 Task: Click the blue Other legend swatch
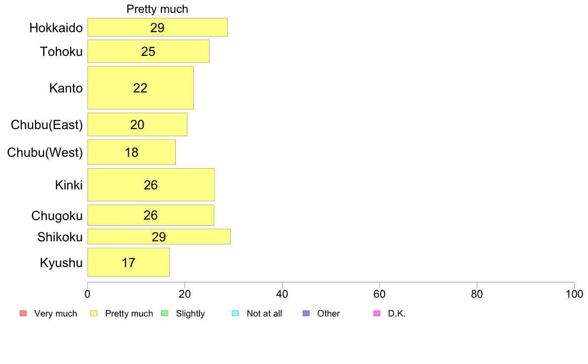click(306, 314)
